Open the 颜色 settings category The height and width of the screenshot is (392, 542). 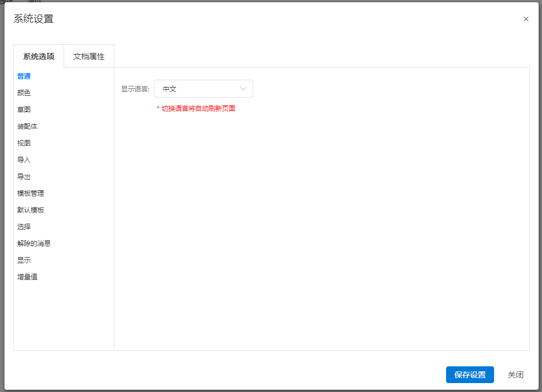24,93
